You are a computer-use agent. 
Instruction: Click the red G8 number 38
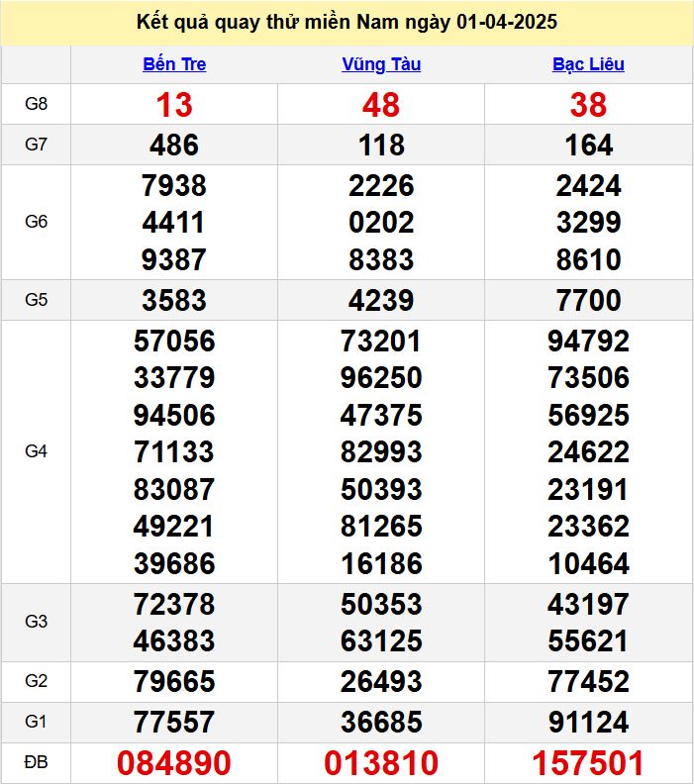pyautogui.click(x=588, y=105)
